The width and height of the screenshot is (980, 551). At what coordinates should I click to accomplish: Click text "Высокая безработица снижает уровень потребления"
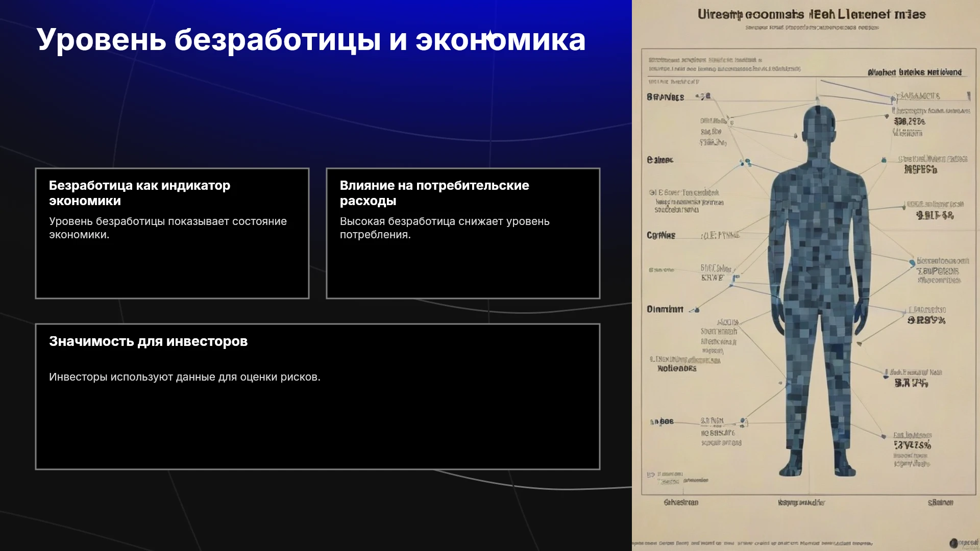click(x=445, y=228)
